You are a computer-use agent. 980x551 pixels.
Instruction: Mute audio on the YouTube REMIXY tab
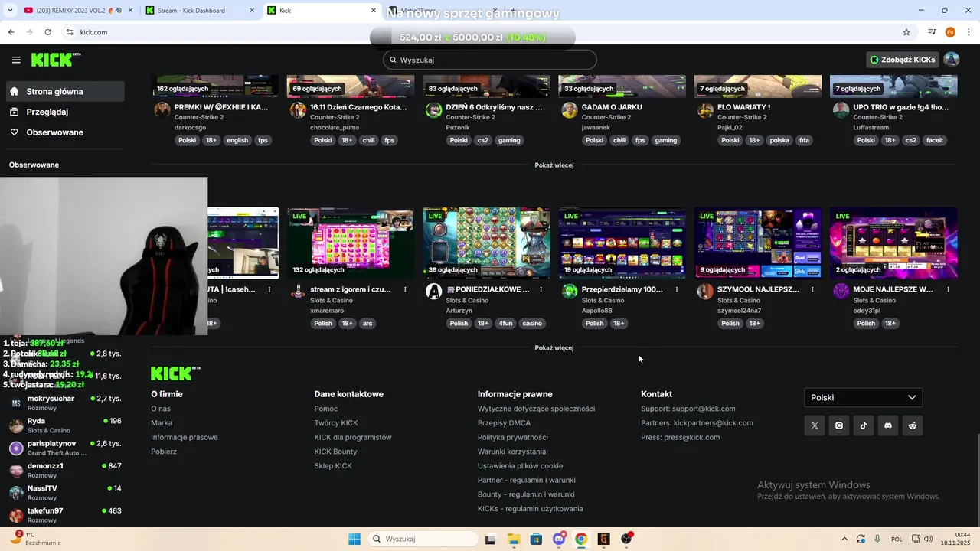pyautogui.click(x=119, y=11)
